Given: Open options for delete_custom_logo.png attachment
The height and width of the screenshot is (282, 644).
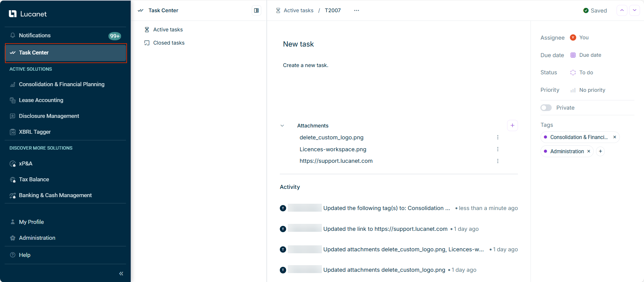Looking at the screenshot, I should coord(497,137).
